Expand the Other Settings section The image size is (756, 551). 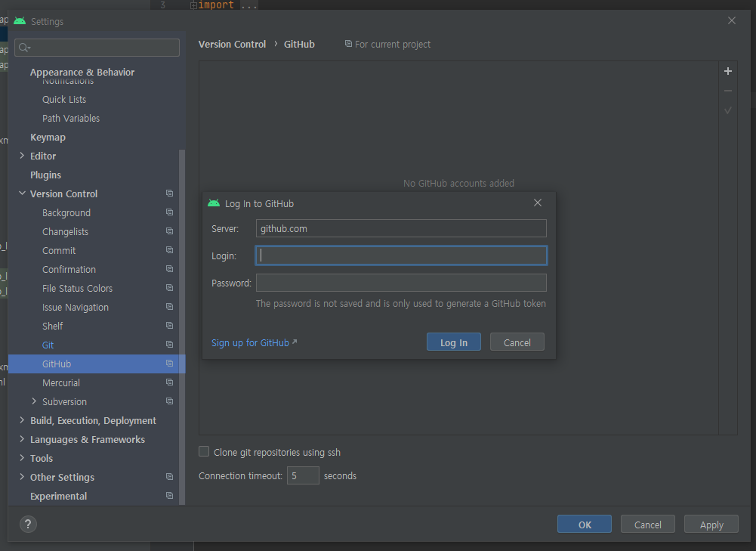[22, 477]
